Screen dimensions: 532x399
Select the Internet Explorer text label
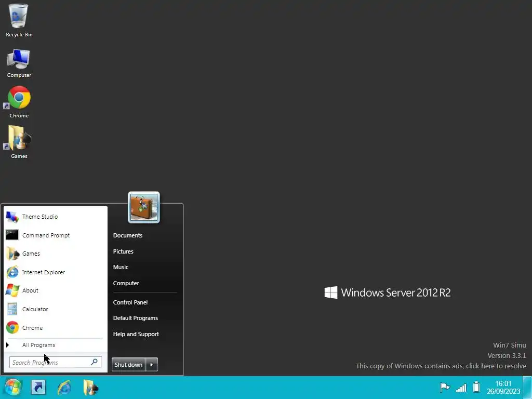coord(44,272)
